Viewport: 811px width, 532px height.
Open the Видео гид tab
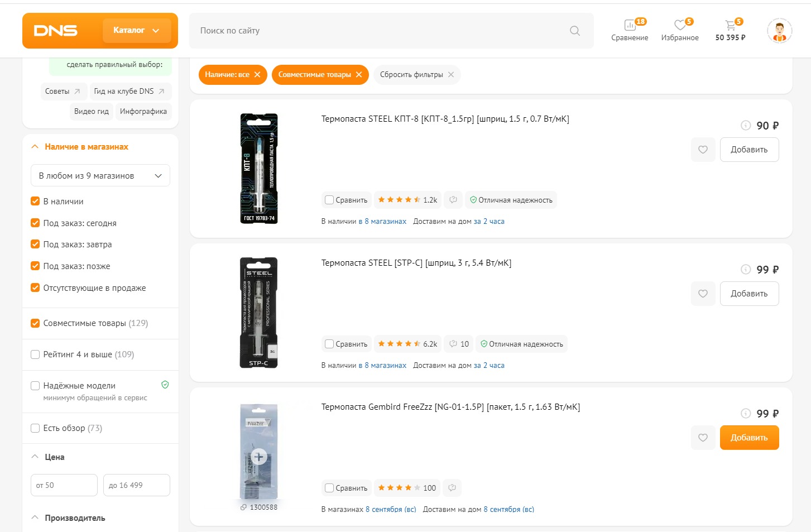click(92, 112)
